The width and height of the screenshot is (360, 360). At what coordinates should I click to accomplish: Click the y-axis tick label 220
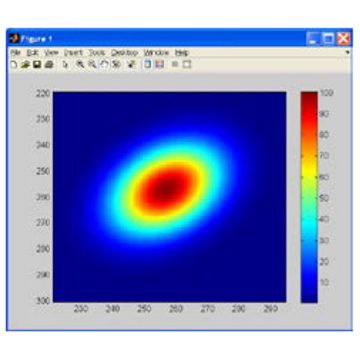43,93
